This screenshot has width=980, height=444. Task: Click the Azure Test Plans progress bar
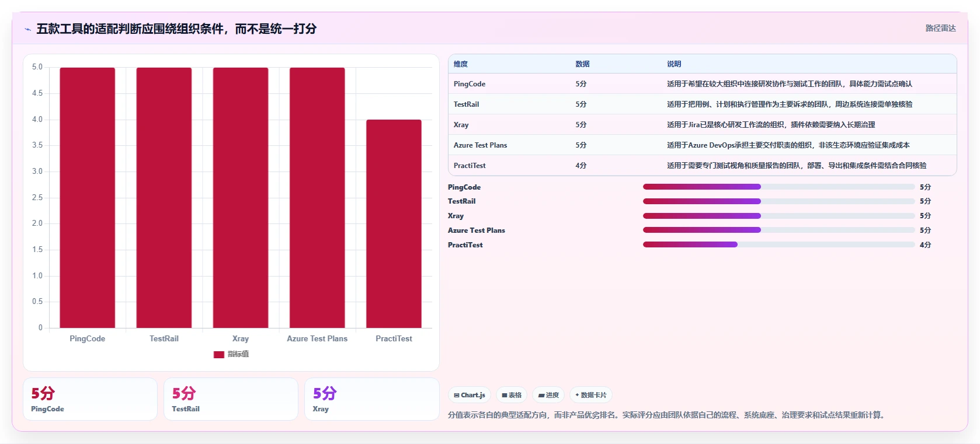tap(779, 230)
